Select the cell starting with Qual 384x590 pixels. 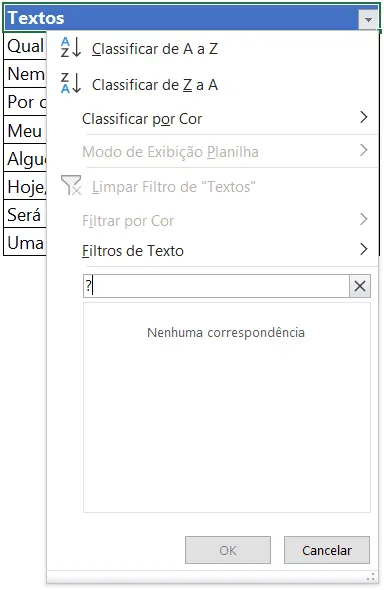(25, 46)
